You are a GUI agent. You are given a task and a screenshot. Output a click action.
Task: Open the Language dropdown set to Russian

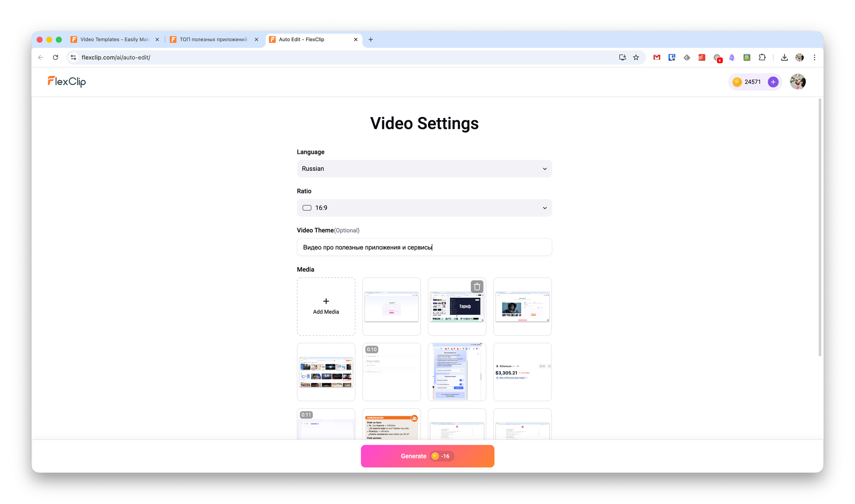pyautogui.click(x=424, y=169)
